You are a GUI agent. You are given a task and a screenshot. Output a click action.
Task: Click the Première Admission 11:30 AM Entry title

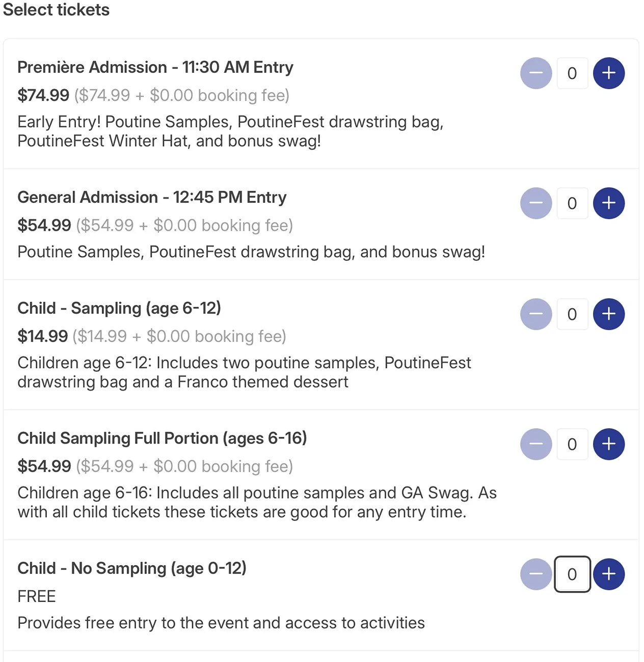point(155,67)
